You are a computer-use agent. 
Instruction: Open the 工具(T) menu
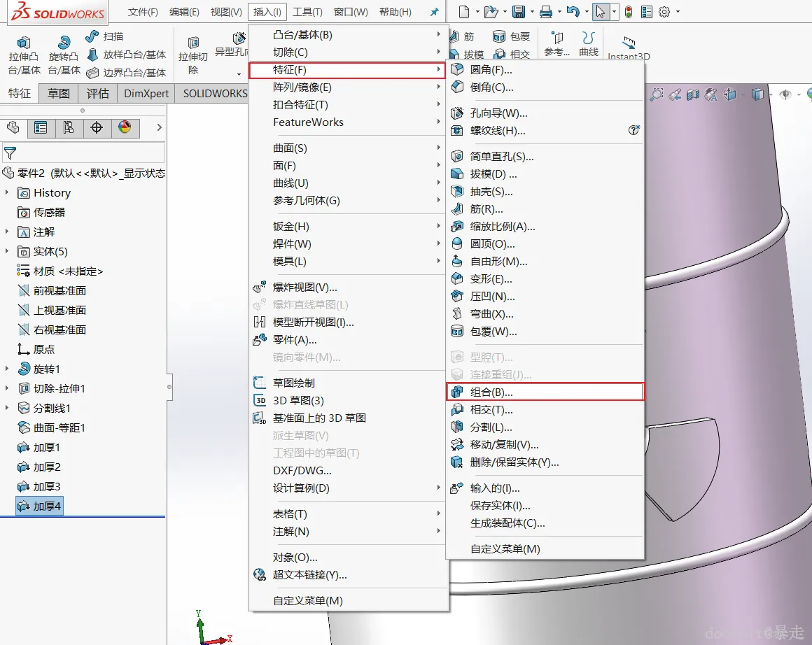[x=305, y=11]
